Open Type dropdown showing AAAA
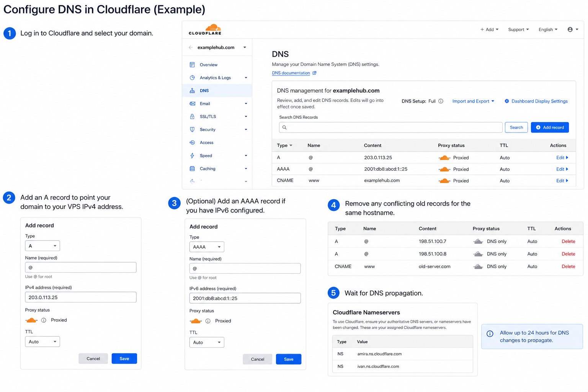Screen dimensions: 588x392 207,247
